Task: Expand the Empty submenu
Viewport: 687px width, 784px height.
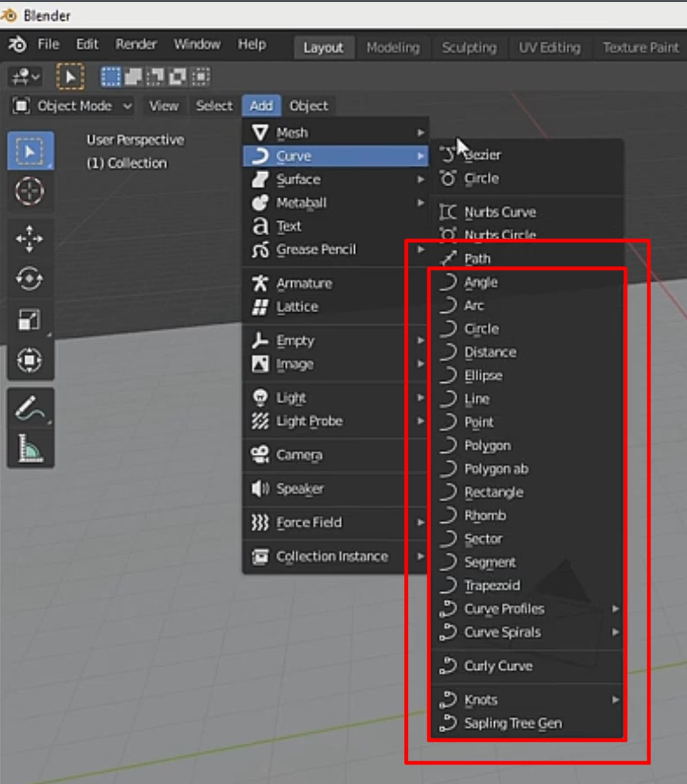Action: point(336,341)
